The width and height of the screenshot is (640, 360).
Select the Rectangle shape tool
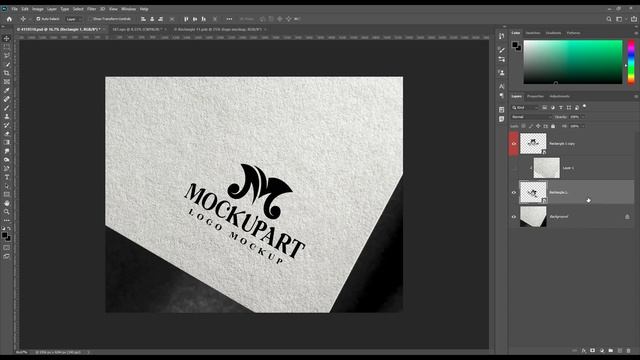(7, 194)
